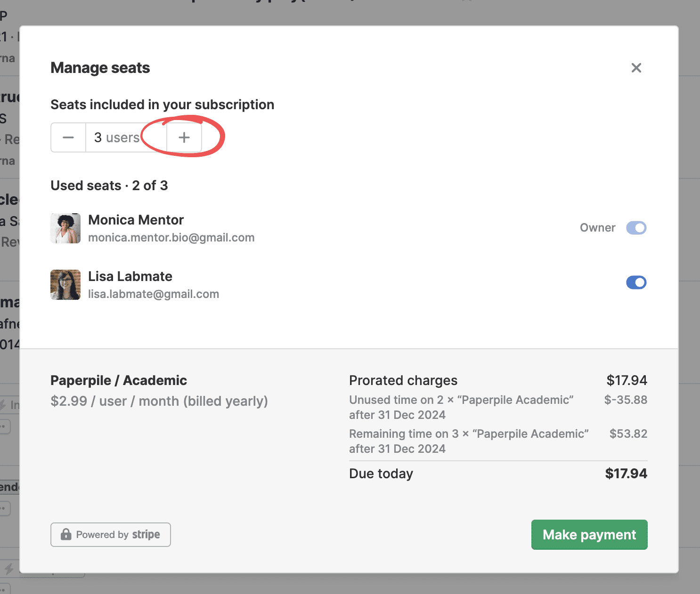Decrease seat count with the minus button
Image resolution: width=700 pixels, height=594 pixels.
[x=68, y=137]
